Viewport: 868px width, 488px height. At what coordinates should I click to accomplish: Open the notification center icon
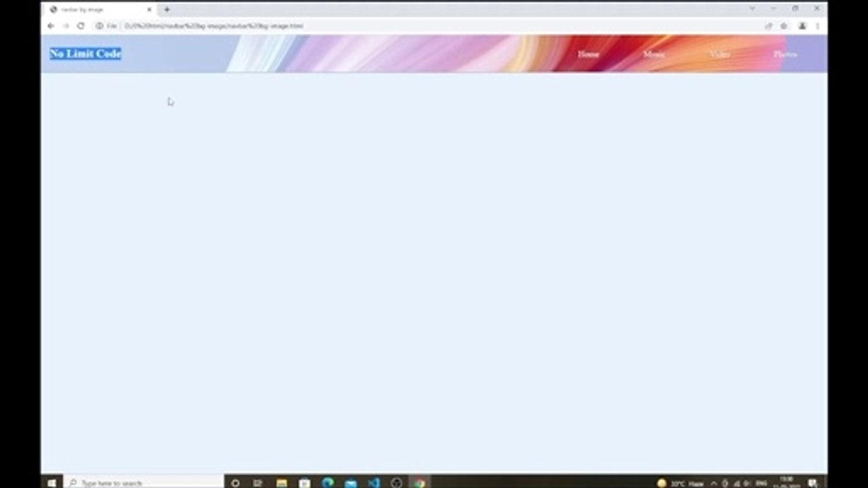pos(812,483)
